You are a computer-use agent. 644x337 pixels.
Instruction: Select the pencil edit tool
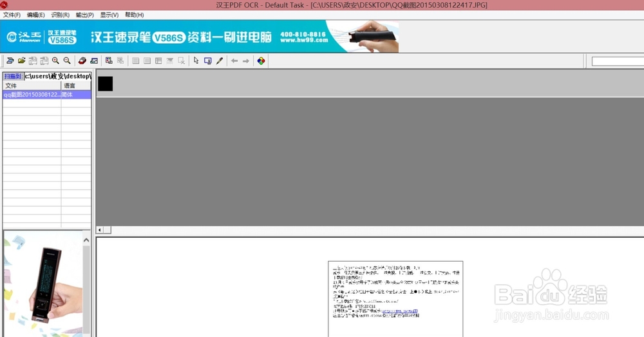click(220, 61)
